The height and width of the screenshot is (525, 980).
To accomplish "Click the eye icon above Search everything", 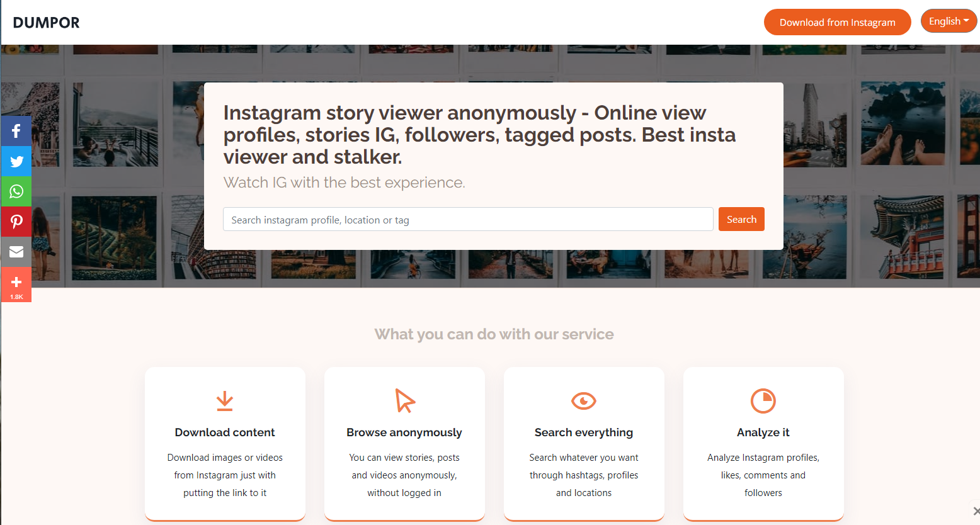I will coord(584,401).
